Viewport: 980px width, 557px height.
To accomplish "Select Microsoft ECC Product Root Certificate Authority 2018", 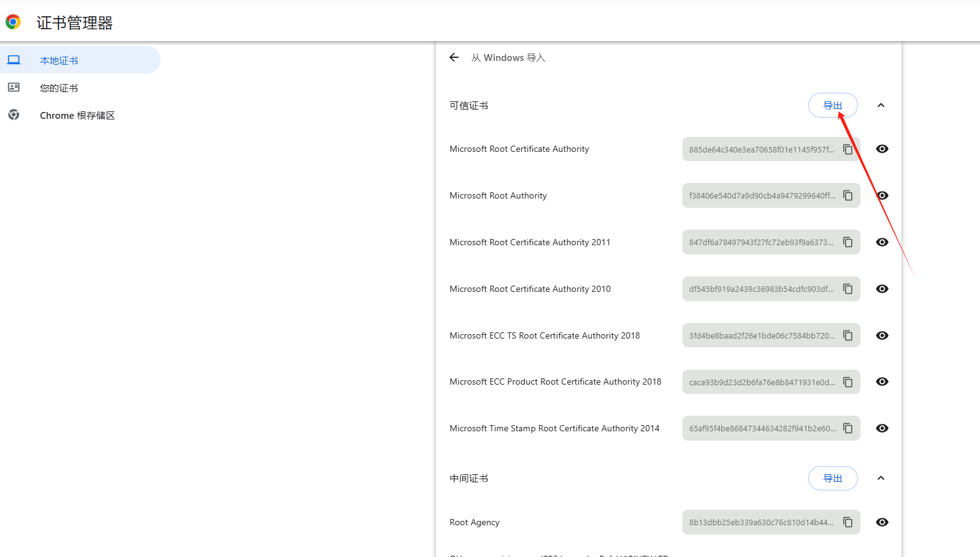I will (x=555, y=381).
